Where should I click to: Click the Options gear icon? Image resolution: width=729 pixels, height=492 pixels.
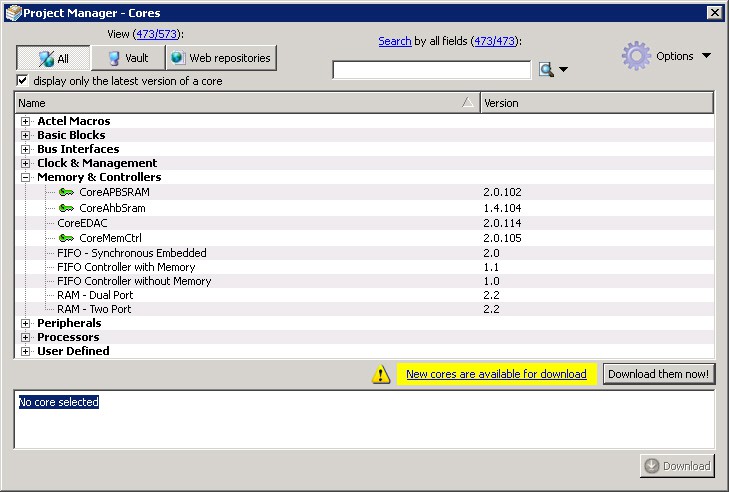click(636, 56)
